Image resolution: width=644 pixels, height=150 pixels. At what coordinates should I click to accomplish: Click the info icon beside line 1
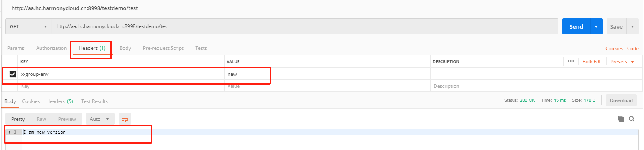[x=9, y=132]
